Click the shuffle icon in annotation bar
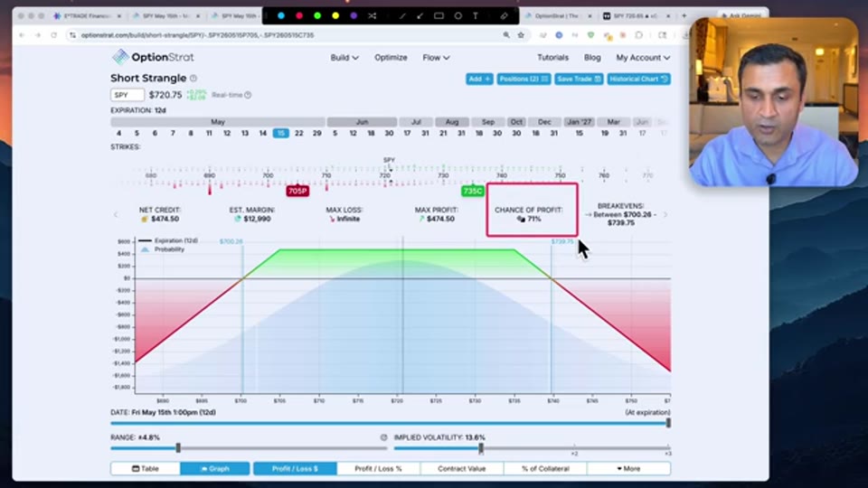 tap(372, 16)
